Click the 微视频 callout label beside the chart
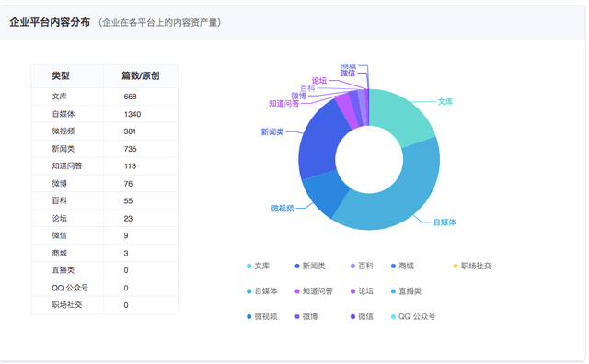 pos(283,209)
